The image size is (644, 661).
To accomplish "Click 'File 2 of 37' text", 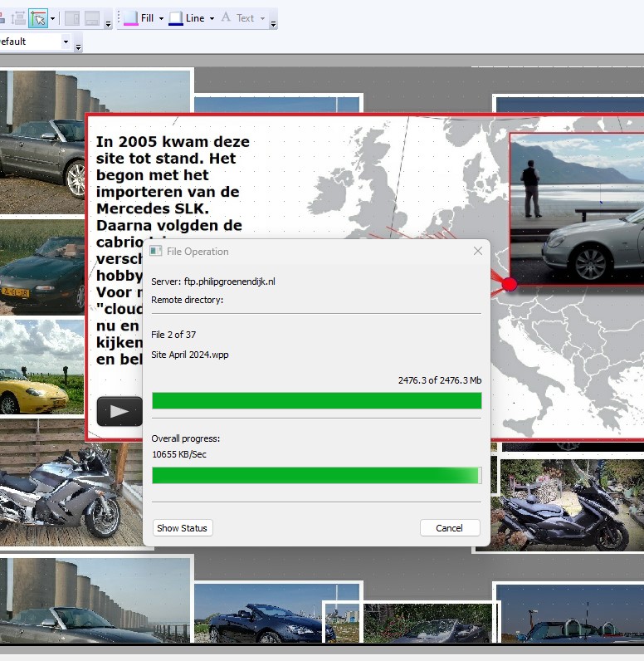I will (173, 335).
